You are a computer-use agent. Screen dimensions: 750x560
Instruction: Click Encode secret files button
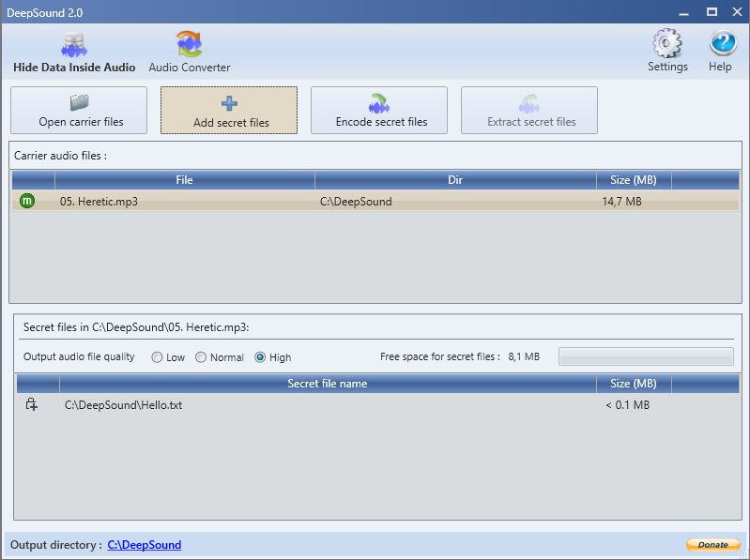pos(380,110)
